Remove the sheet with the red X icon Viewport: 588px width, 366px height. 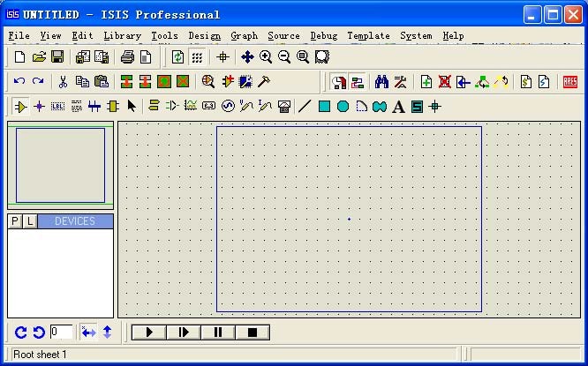point(445,82)
